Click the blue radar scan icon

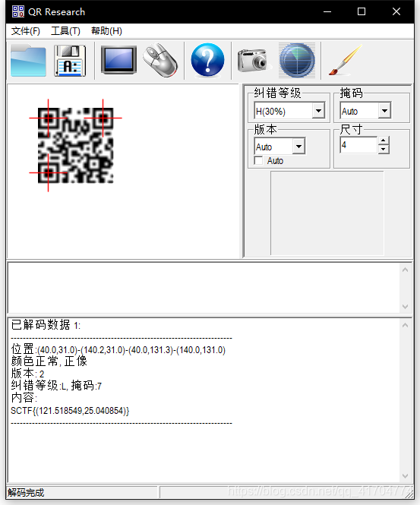pos(297,61)
